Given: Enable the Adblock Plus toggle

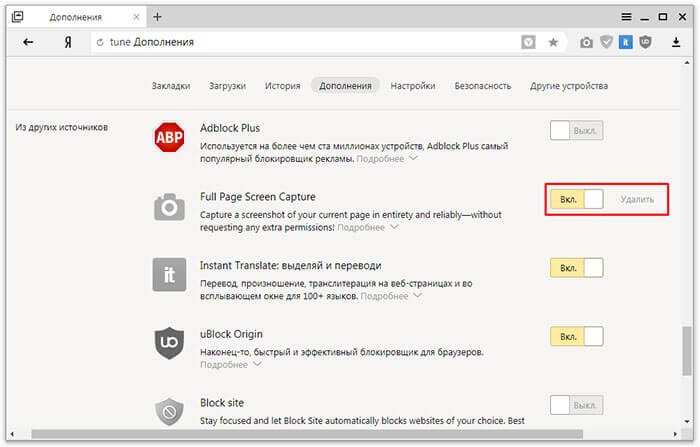Looking at the screenshot, I should coord(577,131).
